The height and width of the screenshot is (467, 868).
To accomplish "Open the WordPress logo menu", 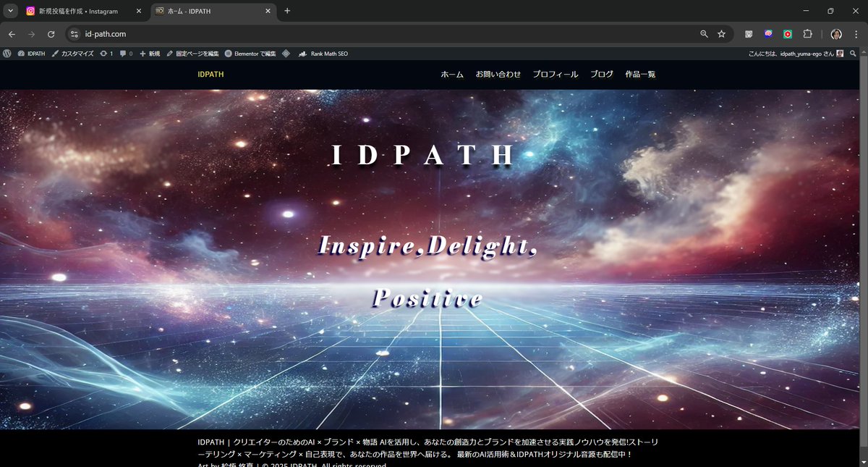I will [7, 54].
